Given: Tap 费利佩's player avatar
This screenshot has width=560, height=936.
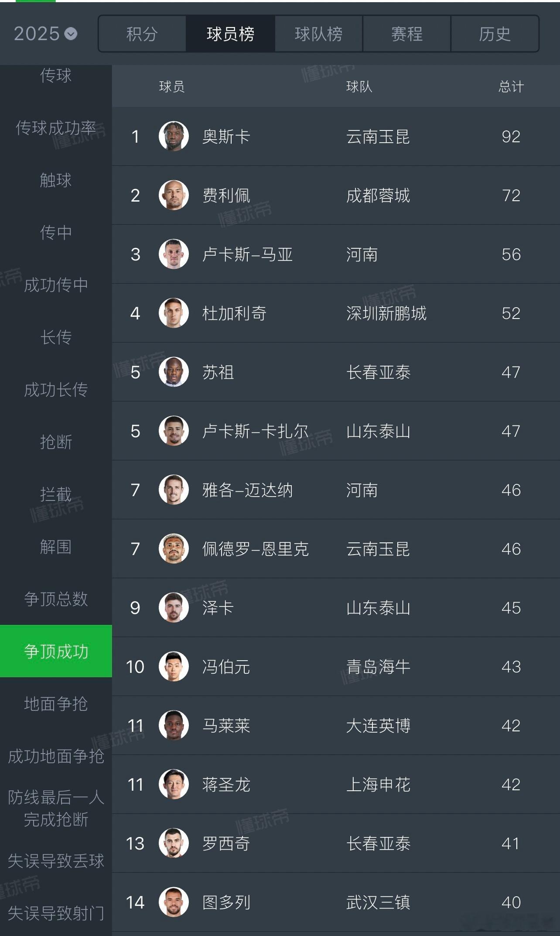Looking at the screenshot, I should coord(174,195).
